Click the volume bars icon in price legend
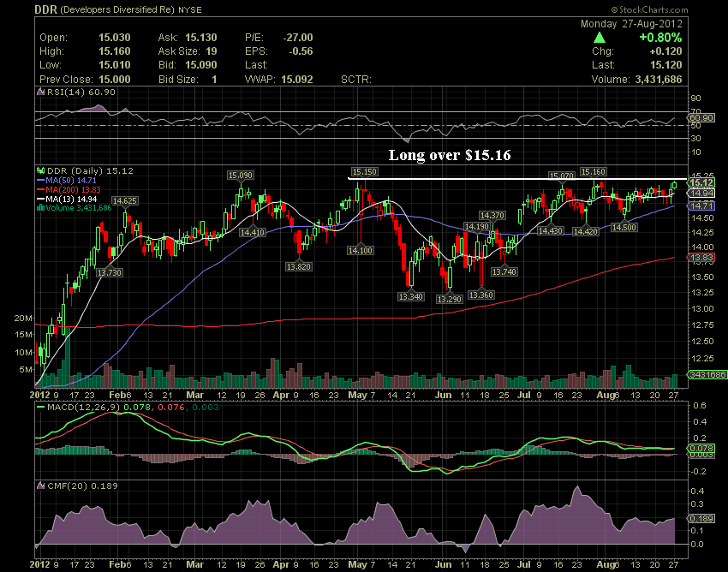728x572 pixels. [41, 208]
